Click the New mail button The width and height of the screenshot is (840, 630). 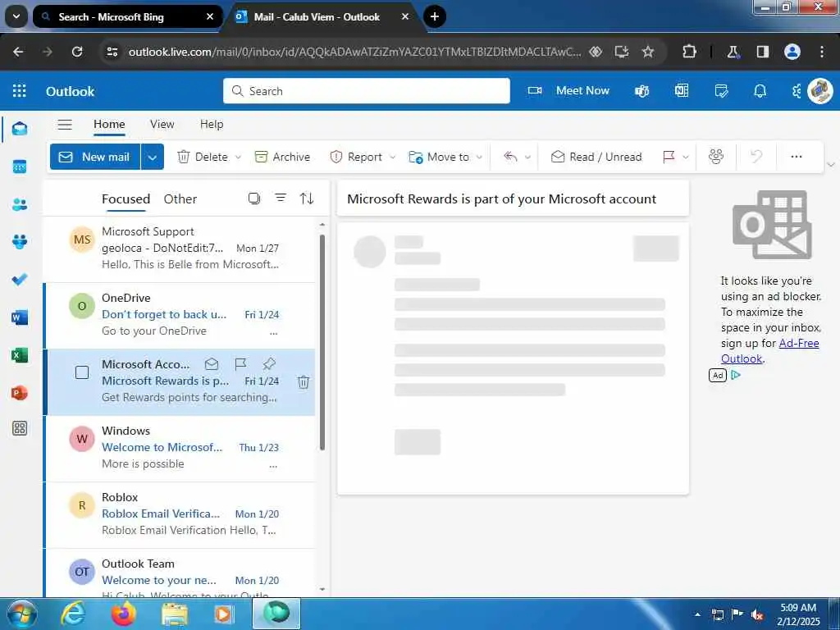(95, 157)
